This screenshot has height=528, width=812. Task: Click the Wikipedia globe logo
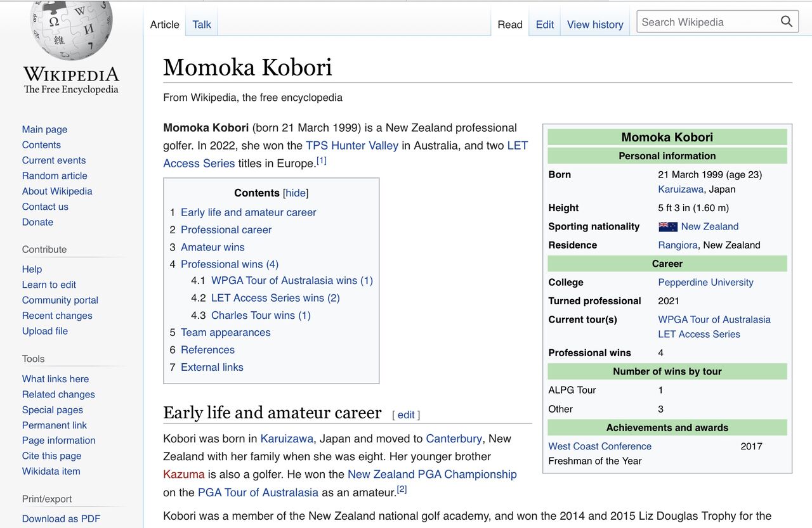pyautogui.click(x=71, y=30)
